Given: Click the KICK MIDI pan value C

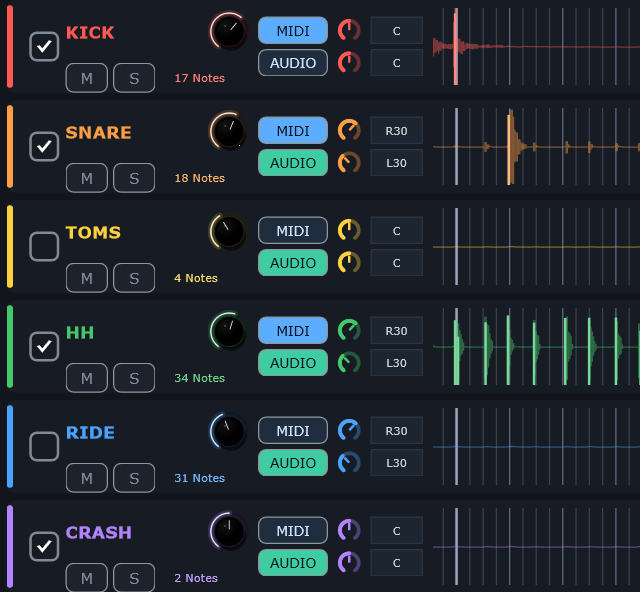Looking at the screenshot, I should point(396,31).
